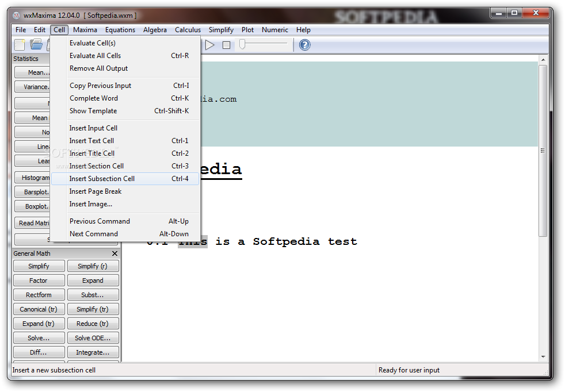Choose Insert Section Cell
The image size is (565, 392).
click(125, 166)
